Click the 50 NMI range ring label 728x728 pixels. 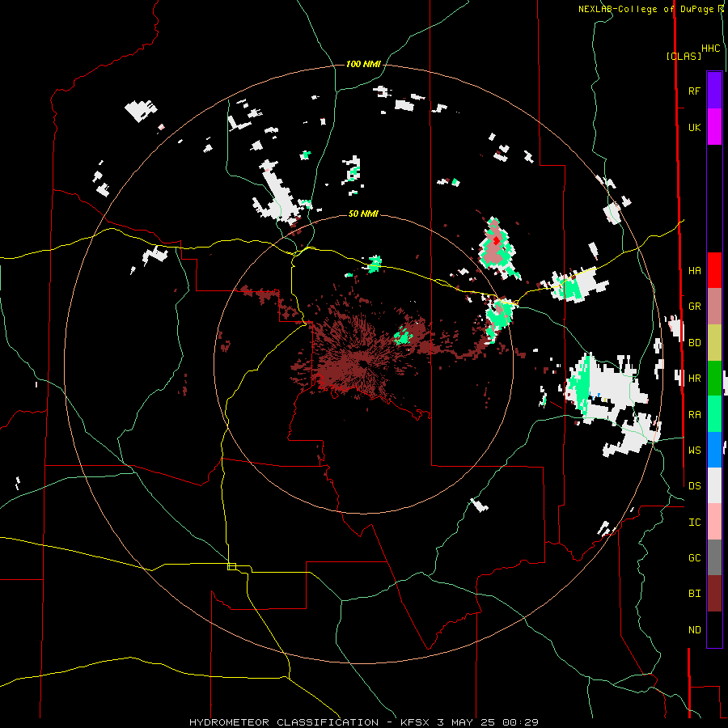363,214
